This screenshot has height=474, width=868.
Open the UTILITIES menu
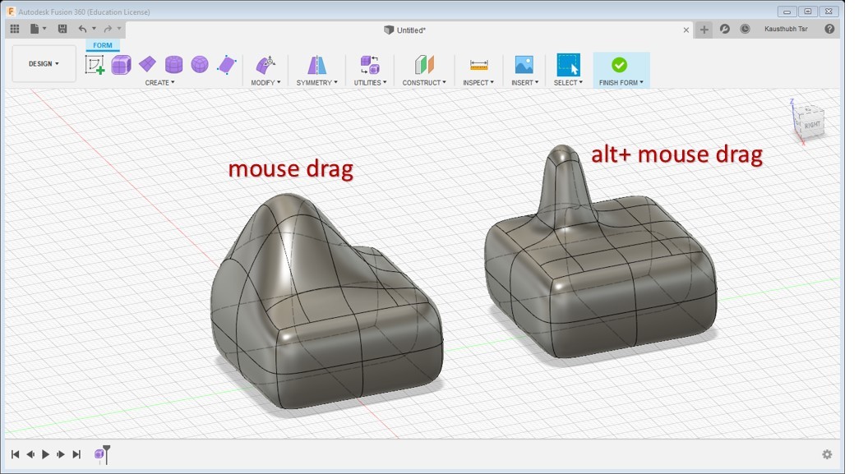click(371, 82)
